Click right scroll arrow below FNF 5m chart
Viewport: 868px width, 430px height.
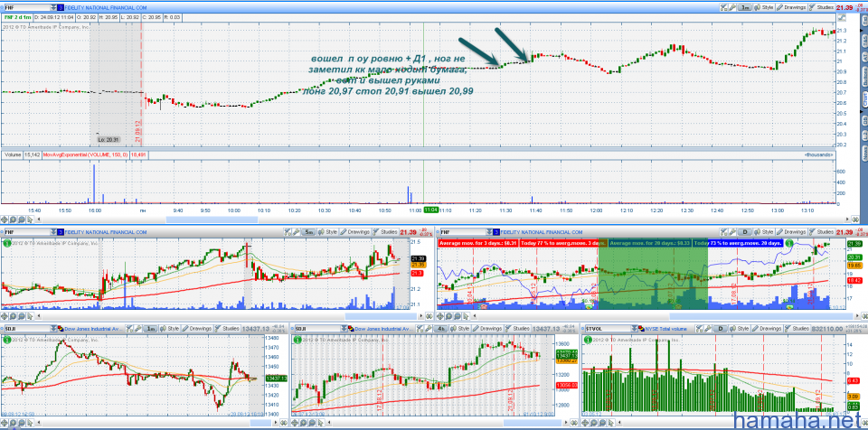421,316
